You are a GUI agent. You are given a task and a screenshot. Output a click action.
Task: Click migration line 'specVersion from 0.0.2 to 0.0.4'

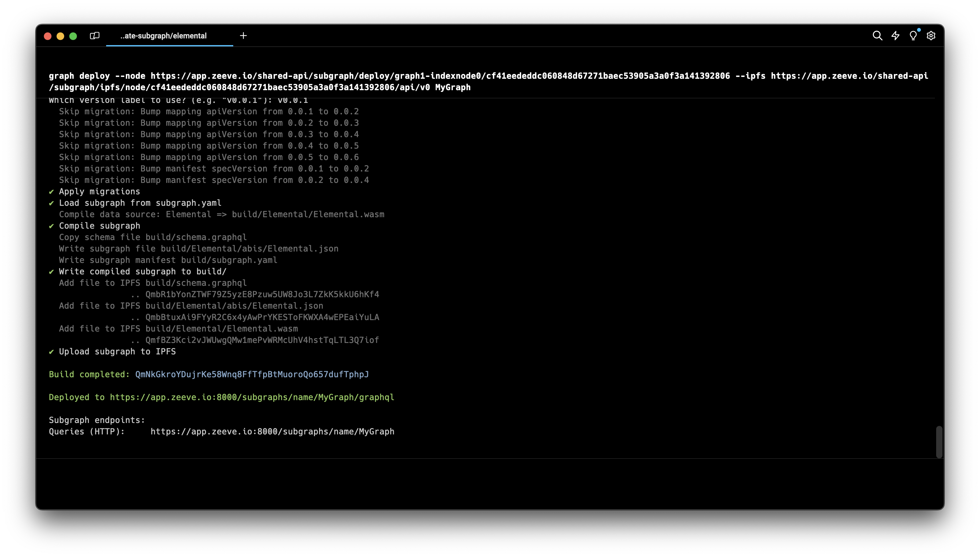(214, 180)
